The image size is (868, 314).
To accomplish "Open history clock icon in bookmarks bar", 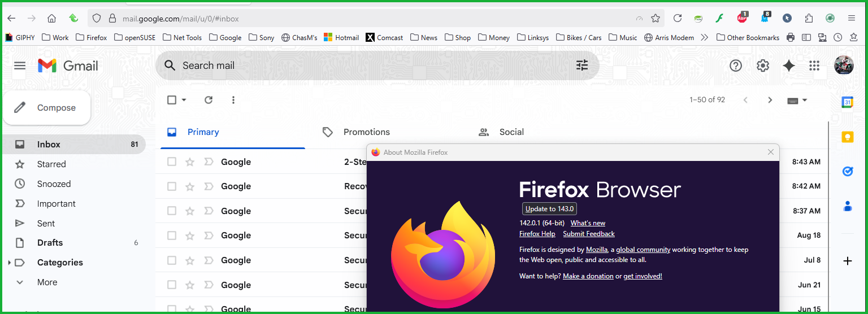I will 838,37.
